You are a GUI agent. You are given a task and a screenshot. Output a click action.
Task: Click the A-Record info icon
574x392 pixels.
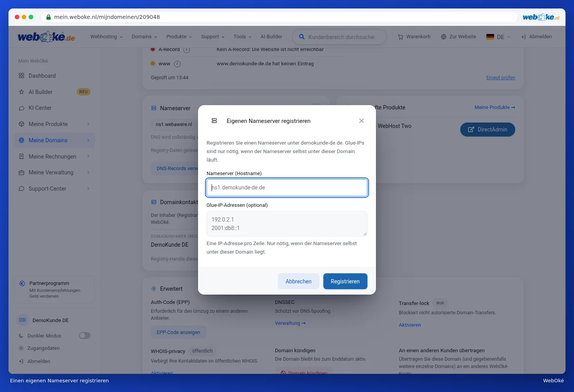186,50
